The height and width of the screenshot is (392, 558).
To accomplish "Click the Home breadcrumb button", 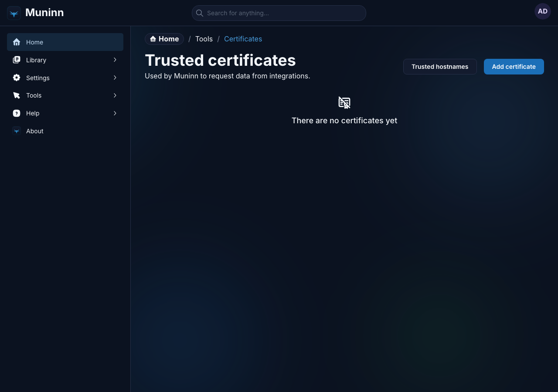I will pos(164,39).
